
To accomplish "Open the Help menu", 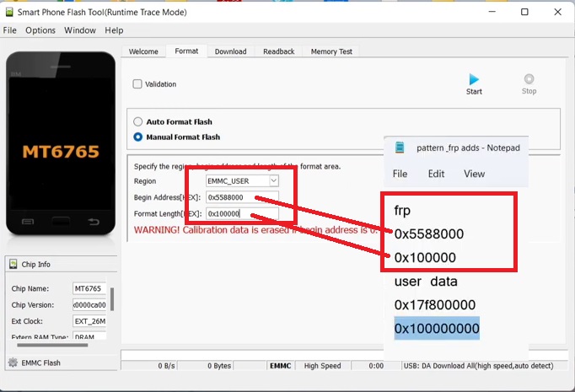I will click(x=114, y=30).
